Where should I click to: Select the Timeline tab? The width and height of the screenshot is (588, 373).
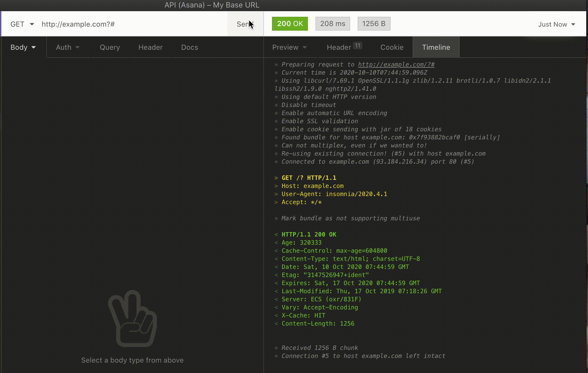coord(436,47)
